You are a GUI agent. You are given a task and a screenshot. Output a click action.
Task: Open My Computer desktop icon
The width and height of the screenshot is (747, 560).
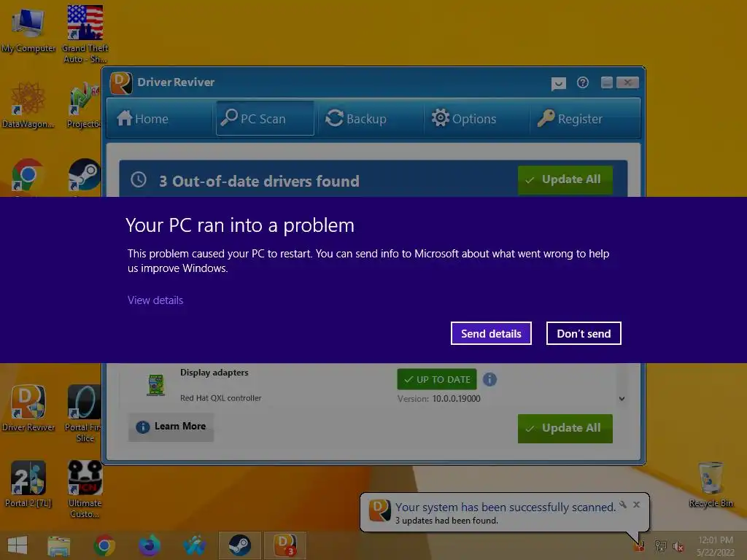coord(28,30)
